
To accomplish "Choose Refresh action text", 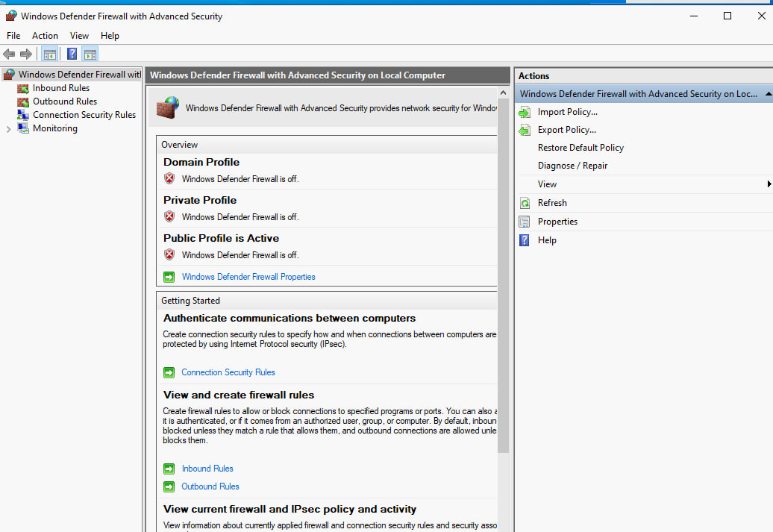I will click(x=552, y=203).
